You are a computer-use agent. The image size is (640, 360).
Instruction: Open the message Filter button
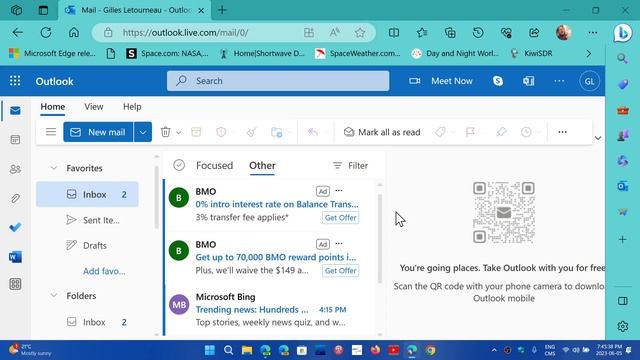point(350,165)
